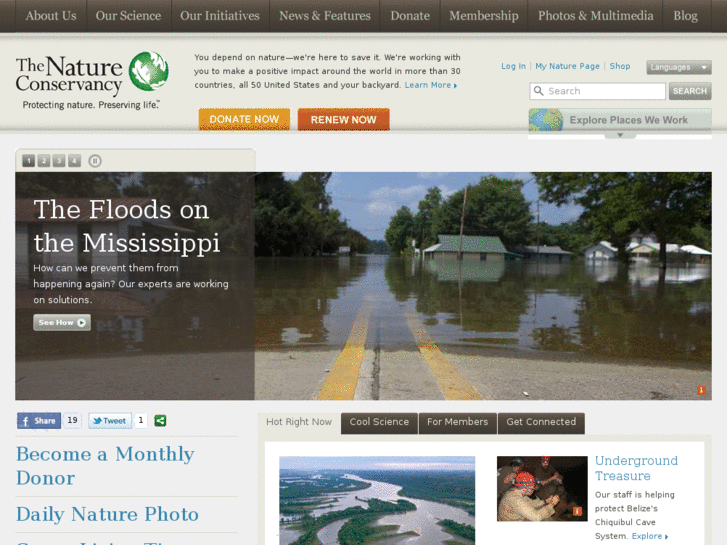The height and width of the screenshot is (545, 727).
Task: Click the Twitter Tweet button
Action: [x=110, y=421]
